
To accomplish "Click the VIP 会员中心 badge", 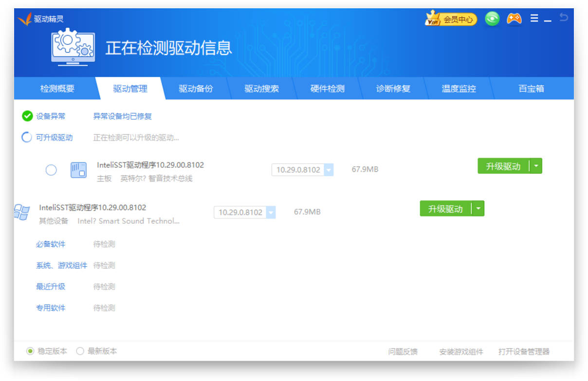I will tap(451, 19).
